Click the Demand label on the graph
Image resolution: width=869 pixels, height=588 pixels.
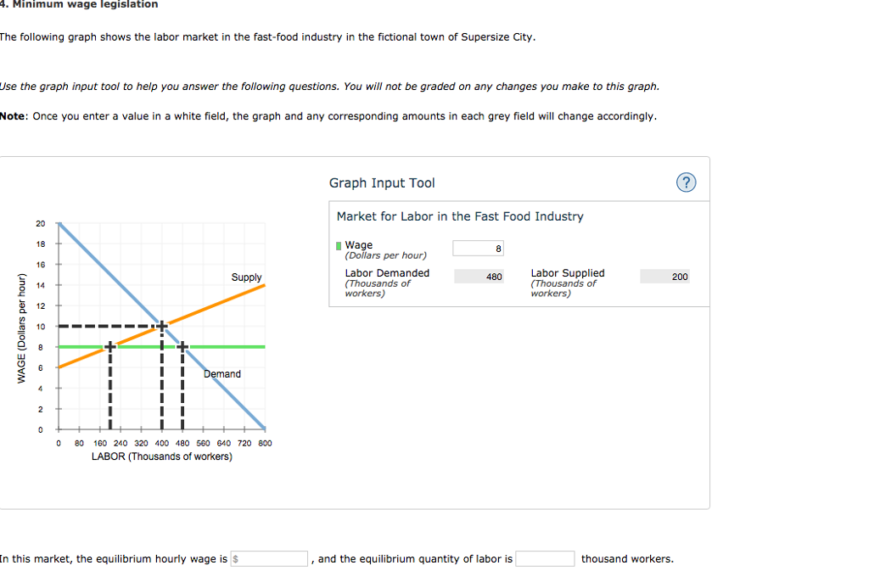[x=222, y=374]
